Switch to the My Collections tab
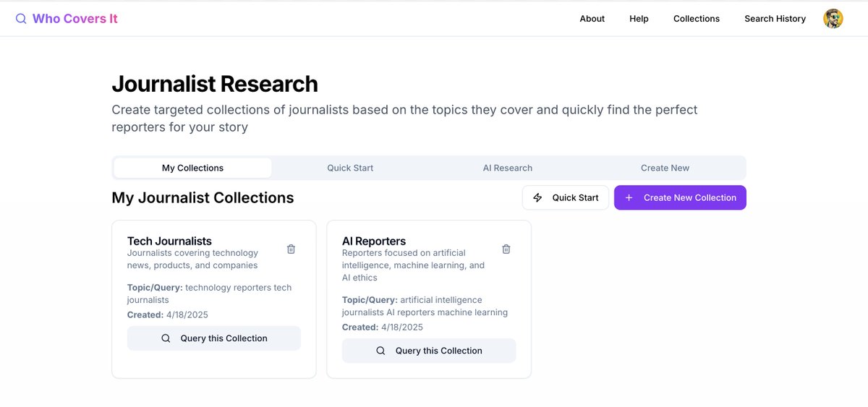Screen dimensions: 868x407 192,168
